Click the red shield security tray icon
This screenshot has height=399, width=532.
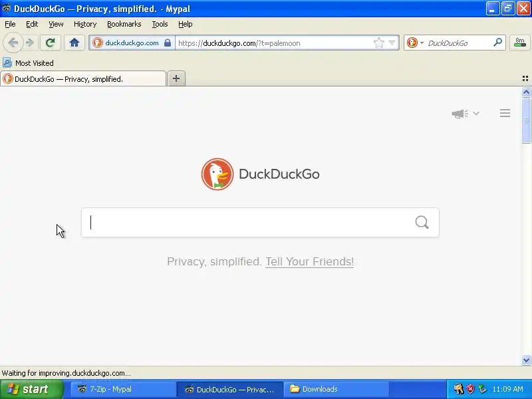[470, 389]
